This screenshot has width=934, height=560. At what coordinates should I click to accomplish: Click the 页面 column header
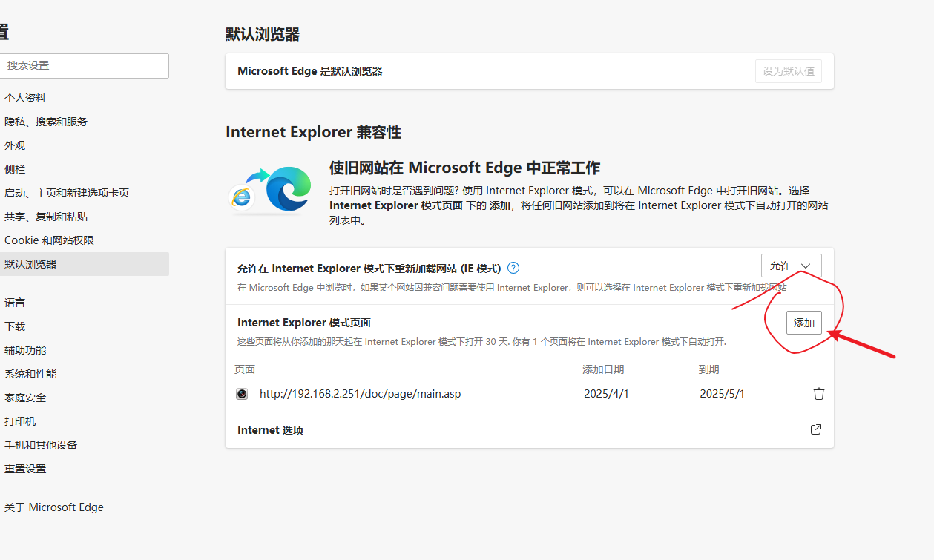point(245,369)
